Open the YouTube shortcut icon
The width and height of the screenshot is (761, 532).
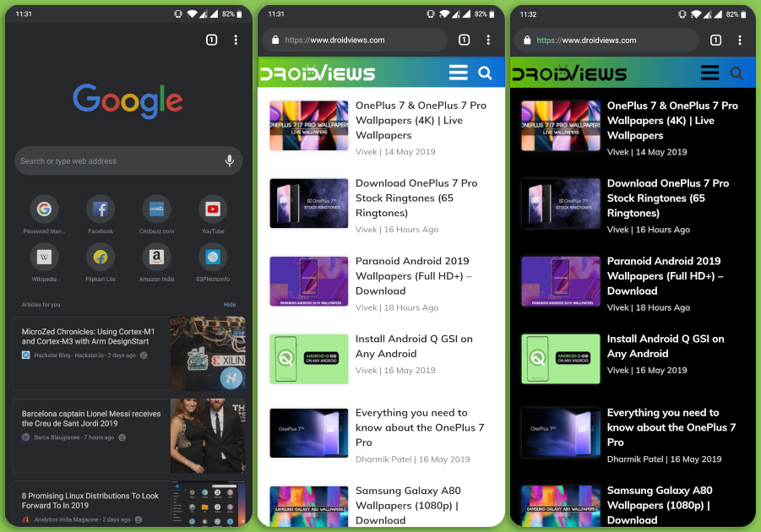(212, 209)
